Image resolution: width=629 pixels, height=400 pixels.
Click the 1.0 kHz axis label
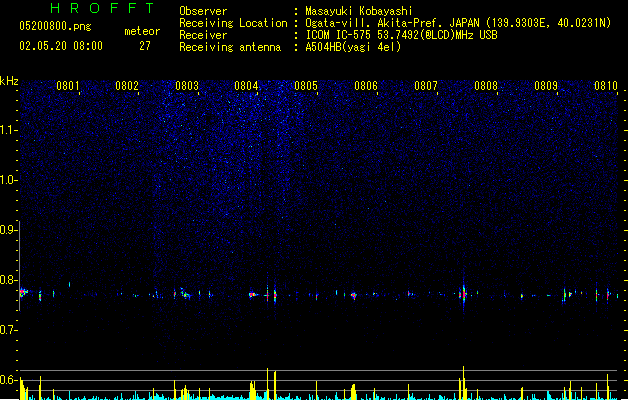(8, 180)
